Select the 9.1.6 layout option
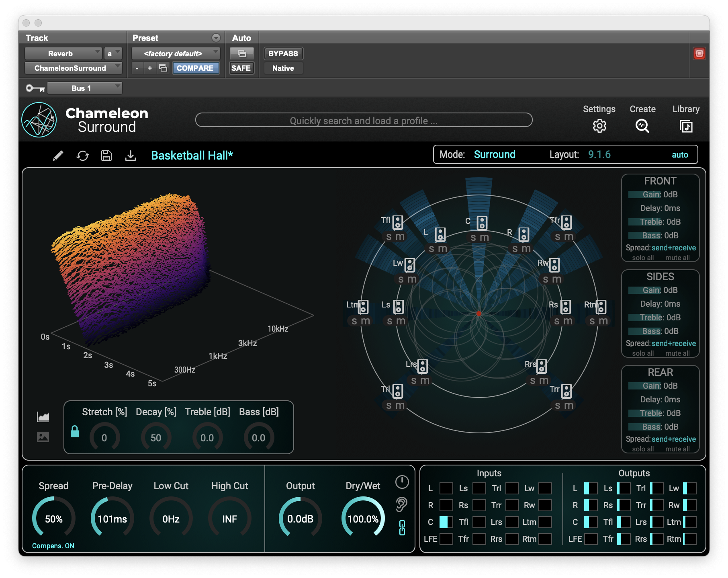The height and width of the screenshot is (578, 728). coord(599,155)
